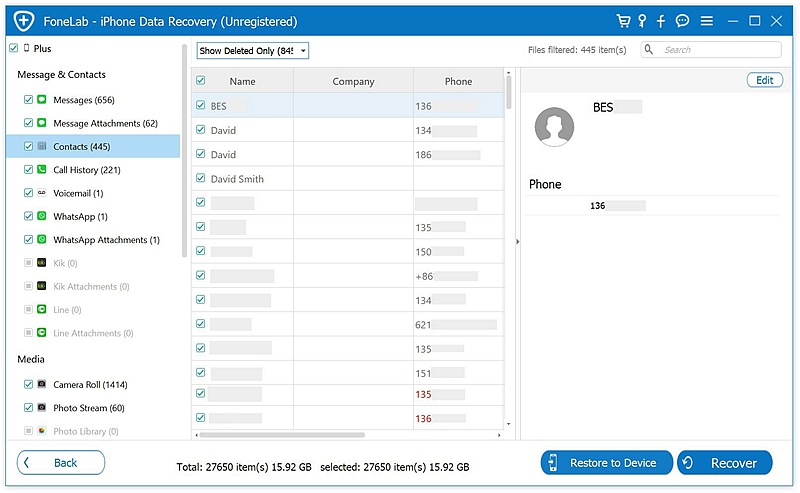Uncheck the Message Attachments (62) checkbox

pyautogui.click(x=29, y=123)
